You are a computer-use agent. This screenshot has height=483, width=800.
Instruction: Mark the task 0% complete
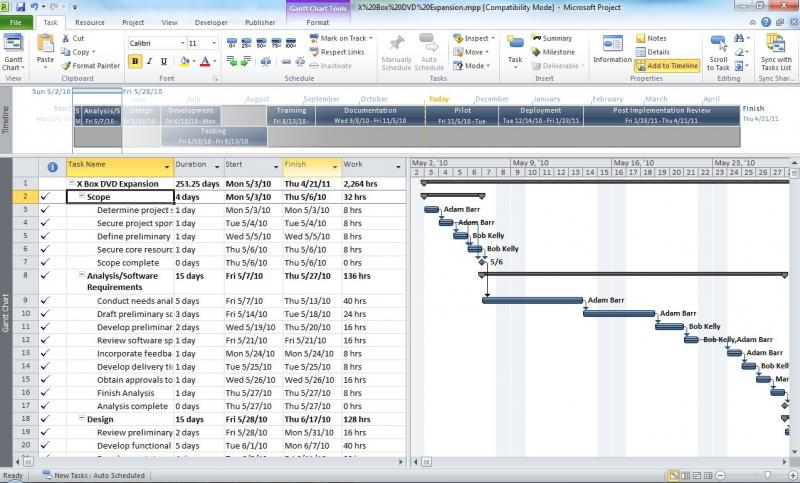tap(232, 43)
